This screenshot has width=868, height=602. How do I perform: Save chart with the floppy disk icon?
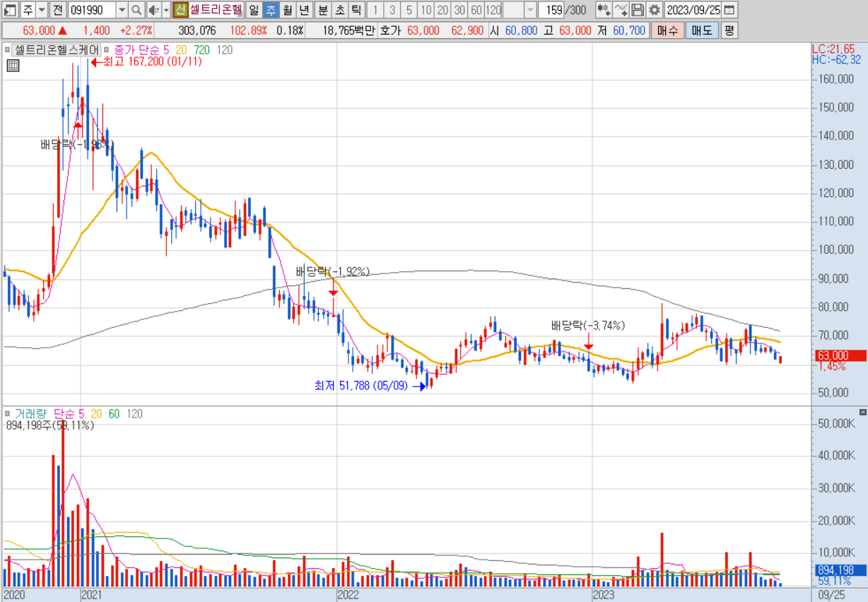coord(638,10)
